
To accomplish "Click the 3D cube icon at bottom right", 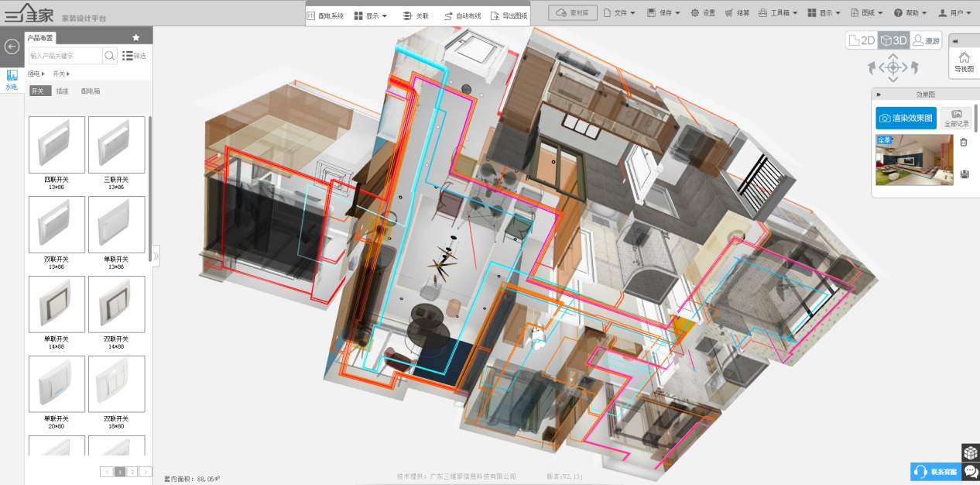I will tap(970, 452).
